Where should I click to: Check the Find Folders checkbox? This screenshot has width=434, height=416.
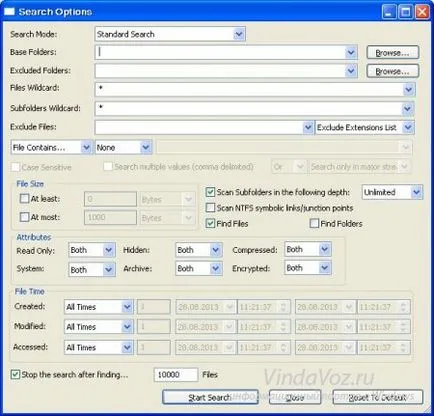pos(314,223)
